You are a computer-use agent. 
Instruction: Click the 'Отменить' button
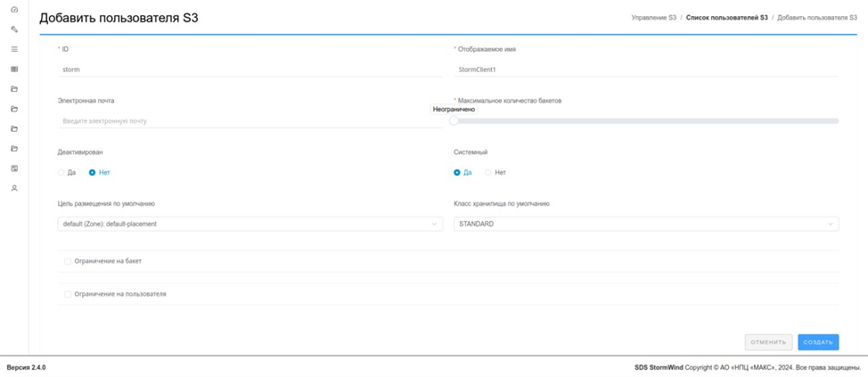768,342
